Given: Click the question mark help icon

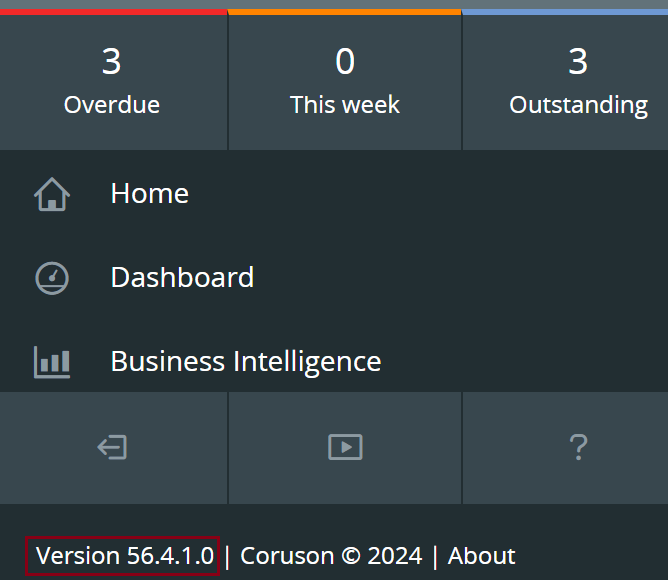Looking at the screenshot, I should click(578, 447).
